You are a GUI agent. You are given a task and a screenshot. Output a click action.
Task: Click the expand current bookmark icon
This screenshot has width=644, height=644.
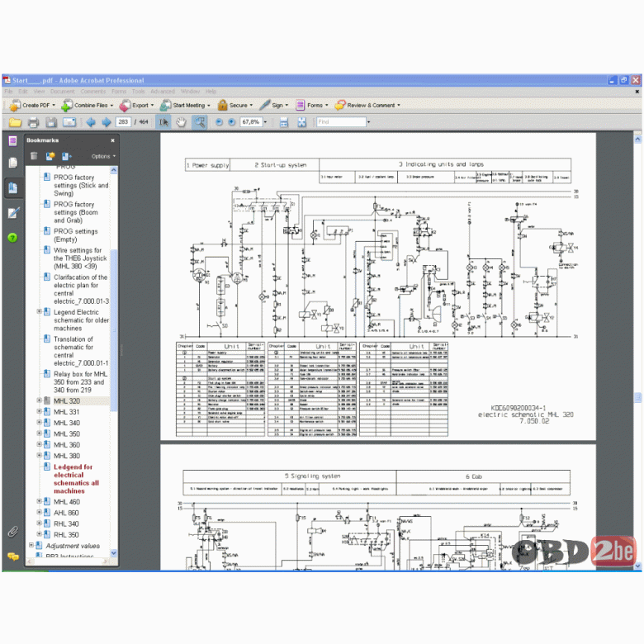point(67,156)
